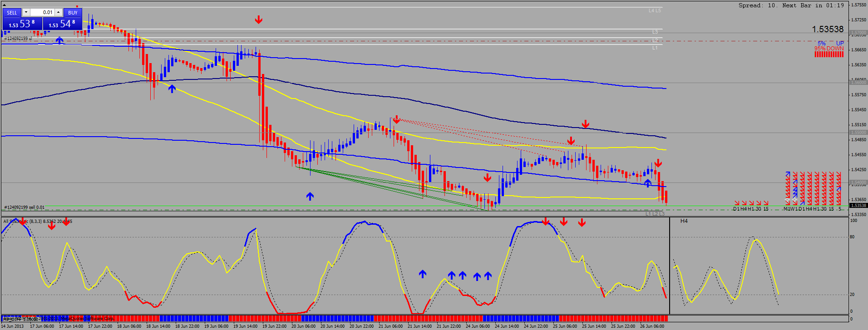Click the BUY button in the trade panel
Screen dimensions: 868x330
pyautogui.click(x=73, y=13)
